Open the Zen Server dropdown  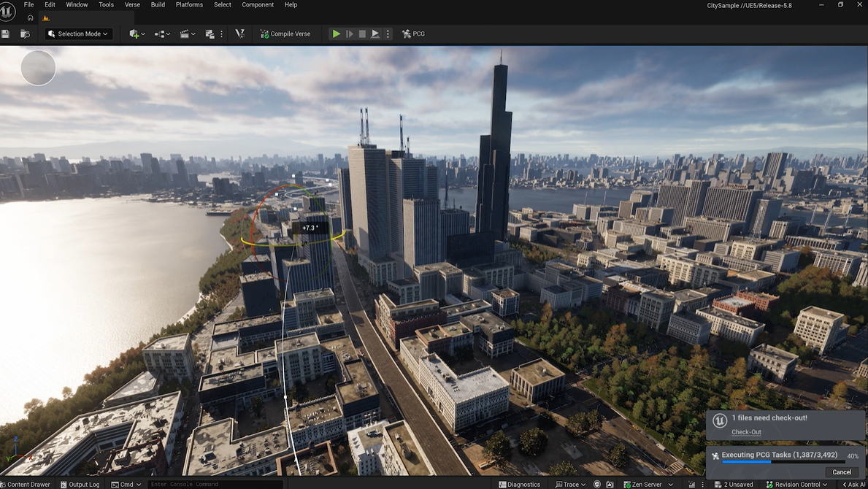tap(648, 484)
